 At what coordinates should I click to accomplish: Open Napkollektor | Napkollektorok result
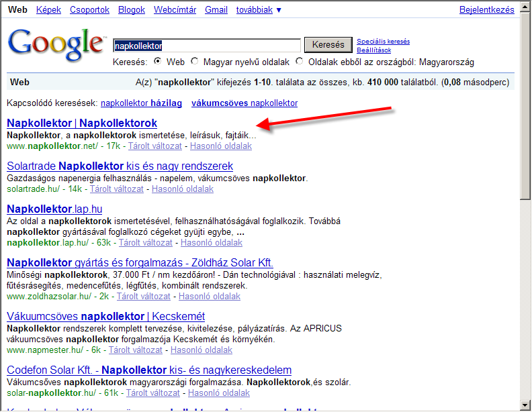pyautogui.click(x=82, y=123)
